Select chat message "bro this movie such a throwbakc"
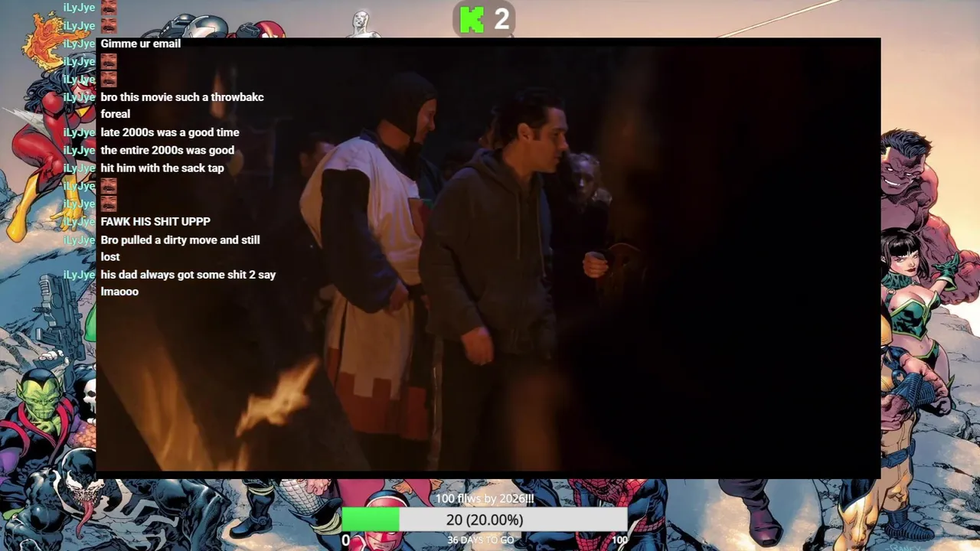 coord(182,97)
